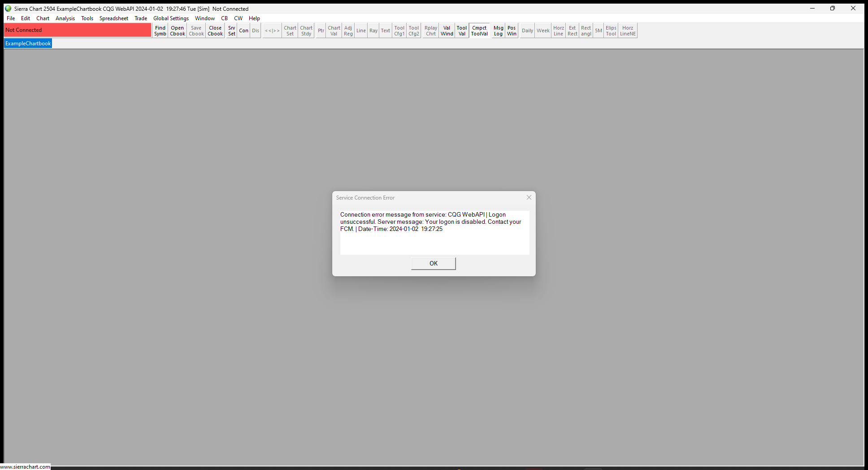Image resolution: width=868 pixels, height=470 pixels.
Task: Switch chart to Week period
Action: pos(543,30)
